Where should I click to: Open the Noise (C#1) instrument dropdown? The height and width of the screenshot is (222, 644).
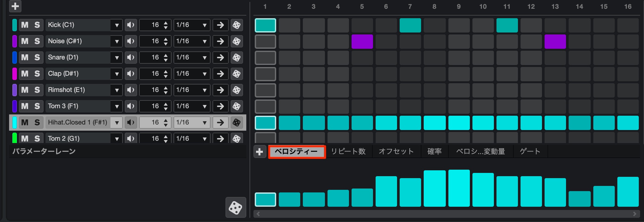point(116,41)
